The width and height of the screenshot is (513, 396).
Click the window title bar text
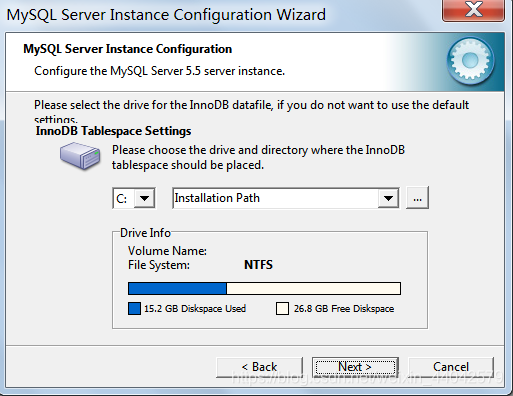166,15
